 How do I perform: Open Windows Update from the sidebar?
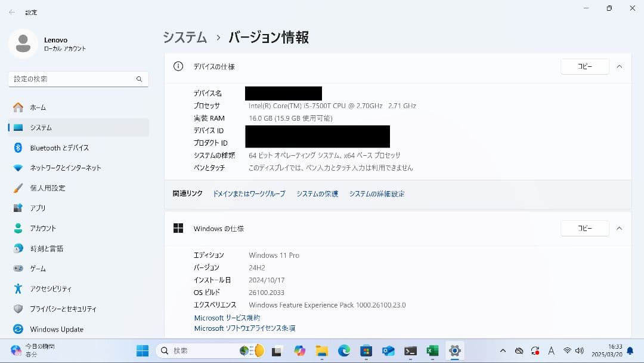point(55,329)
